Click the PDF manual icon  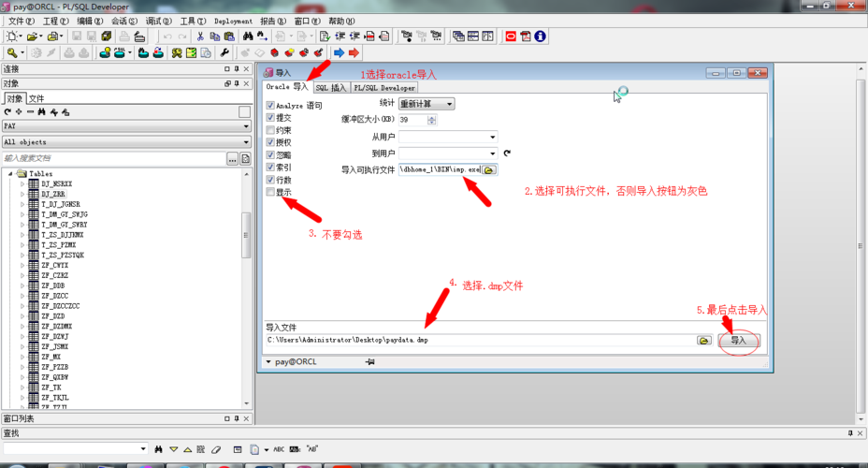(x=526, y=37)
